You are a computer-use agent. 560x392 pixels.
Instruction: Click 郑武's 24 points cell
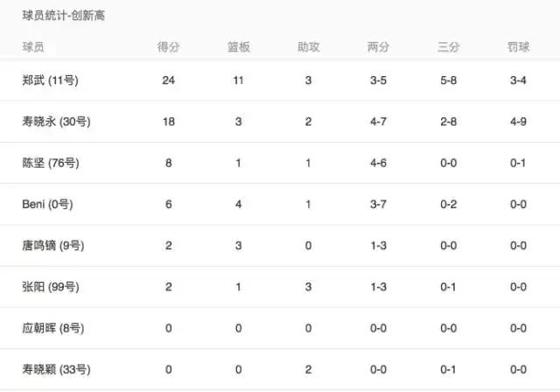[169, 80]
